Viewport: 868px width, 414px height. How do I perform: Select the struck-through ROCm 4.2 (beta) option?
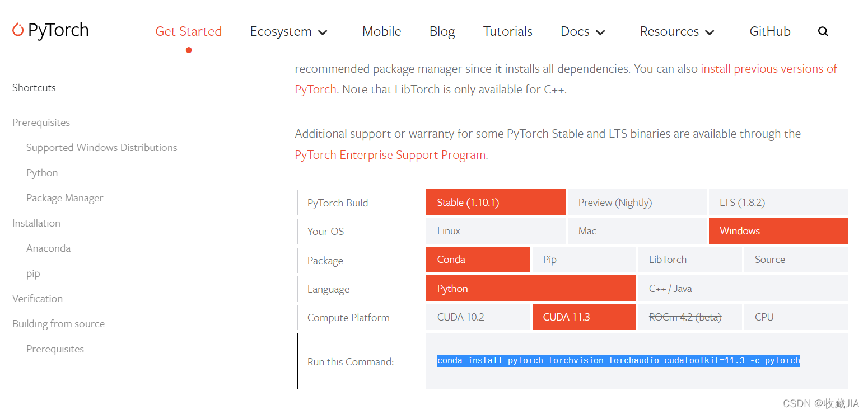click(690, 317)
